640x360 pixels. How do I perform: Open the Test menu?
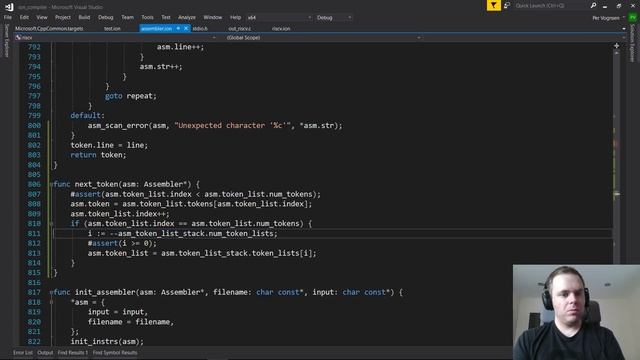[166, 18]
